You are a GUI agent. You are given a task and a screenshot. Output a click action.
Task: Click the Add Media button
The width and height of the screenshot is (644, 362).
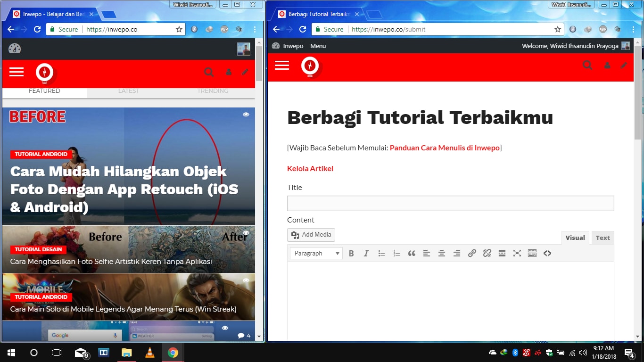click(x=311, y=235)
